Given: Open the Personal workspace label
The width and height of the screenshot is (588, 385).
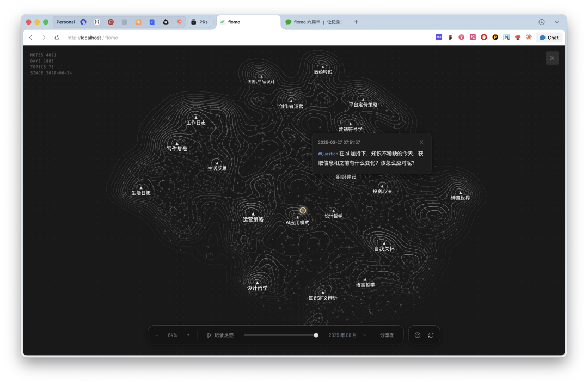Looking at the screenshot, I should pos(66,22).
